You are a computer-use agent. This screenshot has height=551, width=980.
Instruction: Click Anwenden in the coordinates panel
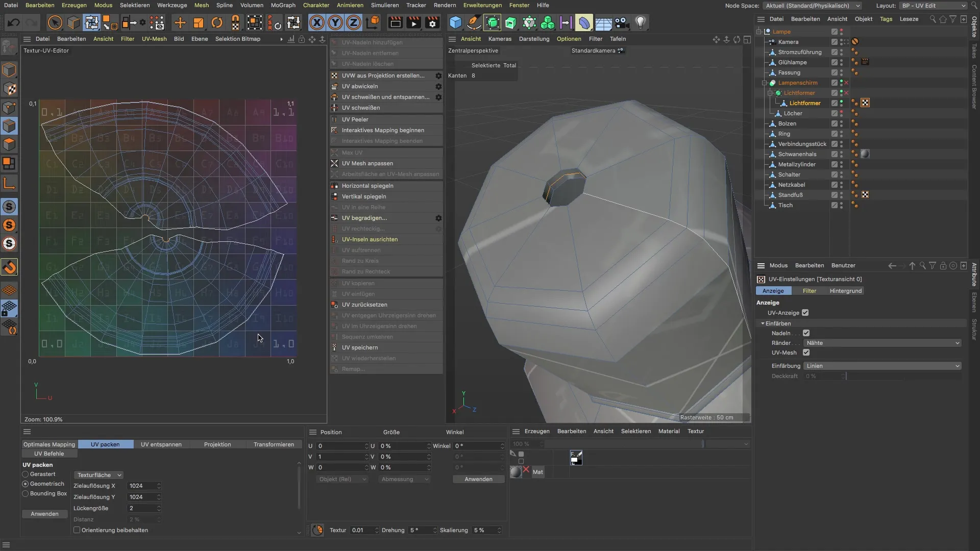(478, 479)
